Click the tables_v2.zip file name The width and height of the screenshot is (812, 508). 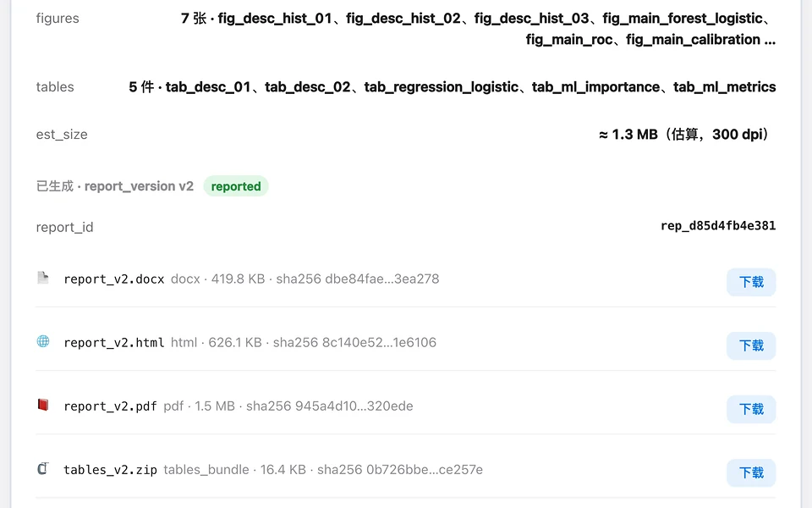[110, 470]
